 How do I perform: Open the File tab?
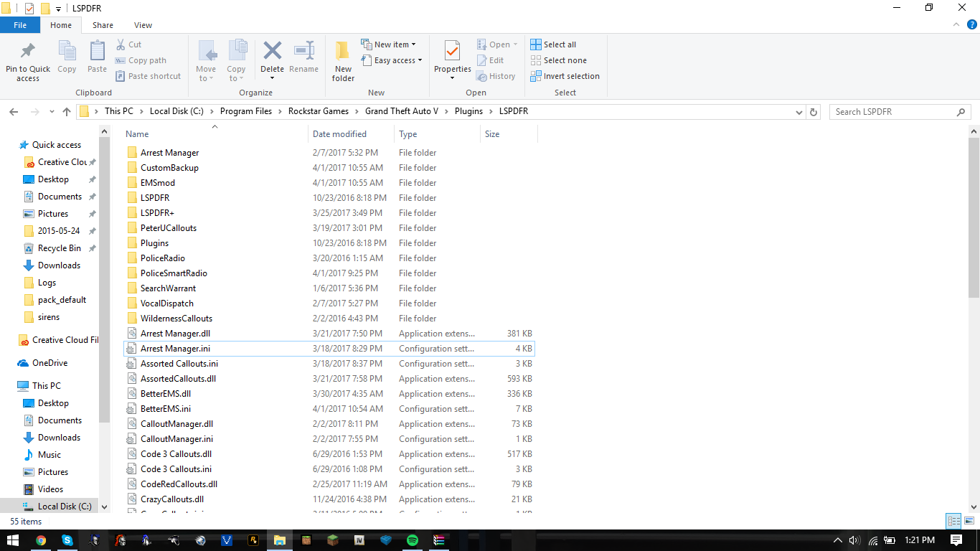point(20,25)
